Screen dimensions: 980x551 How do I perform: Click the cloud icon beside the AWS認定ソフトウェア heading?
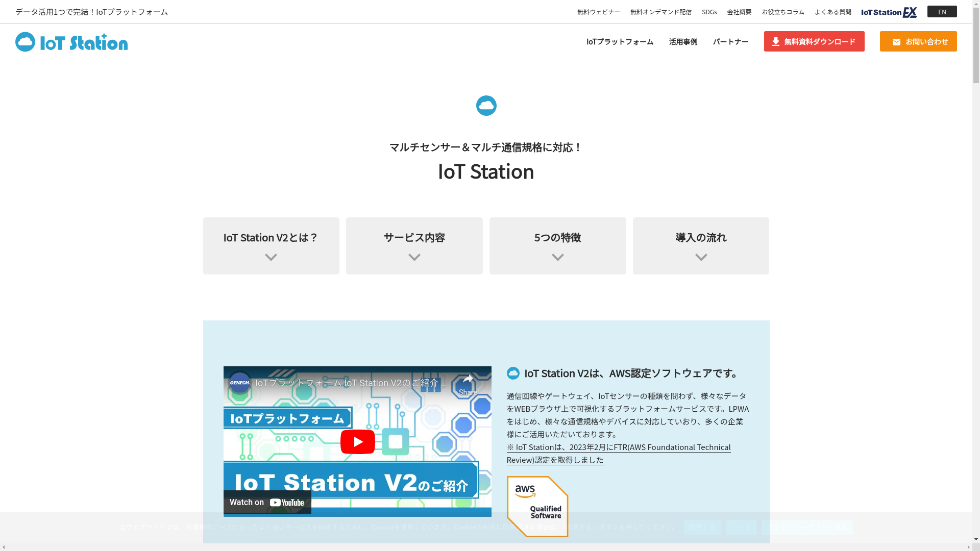point(513,373)
